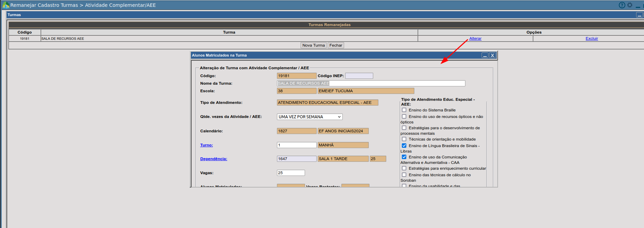This screenshot has width=644, height=228.
Task: Click the Turmas Remanejadas header bar
Action: (326, 25)
